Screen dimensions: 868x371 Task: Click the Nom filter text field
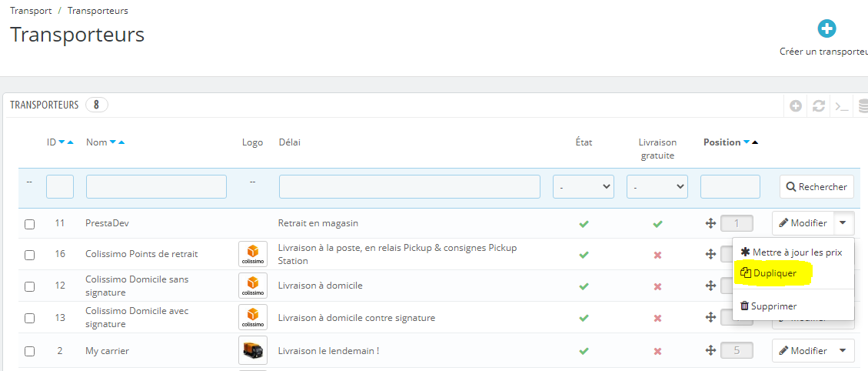tap(156, 186)
